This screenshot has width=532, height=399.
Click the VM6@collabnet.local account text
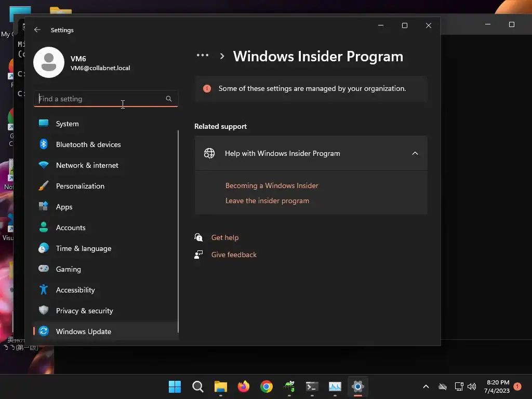[100, 68]
